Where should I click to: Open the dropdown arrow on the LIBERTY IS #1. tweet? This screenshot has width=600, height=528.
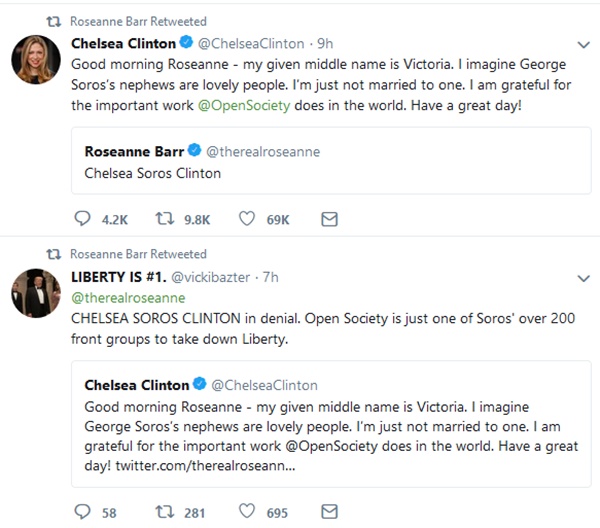point(583,276)
